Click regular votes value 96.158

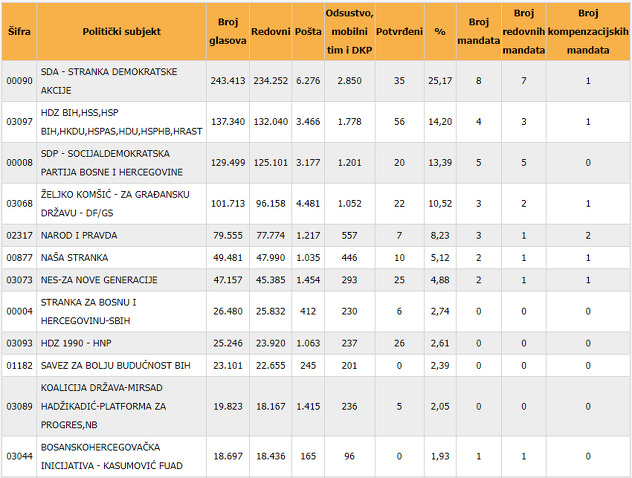pos(270,204)
